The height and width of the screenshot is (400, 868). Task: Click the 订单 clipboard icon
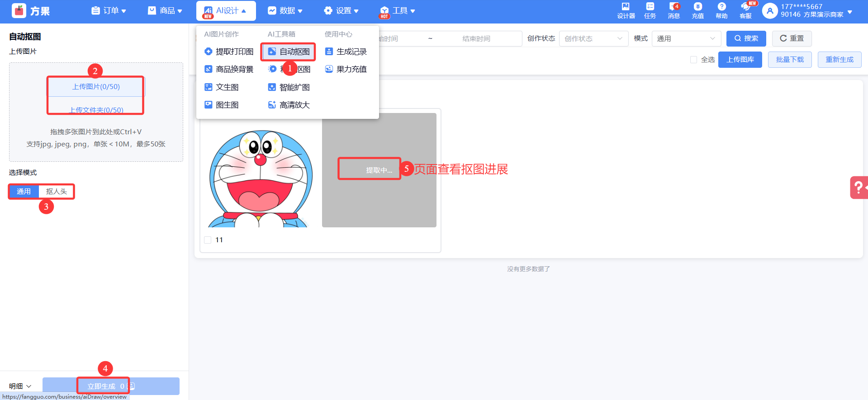(95, 10)
